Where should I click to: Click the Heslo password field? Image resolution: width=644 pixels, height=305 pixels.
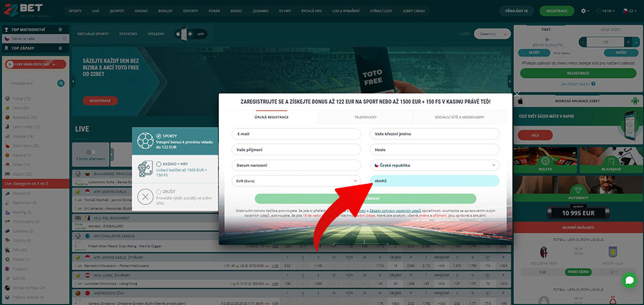tap(435, 150)
